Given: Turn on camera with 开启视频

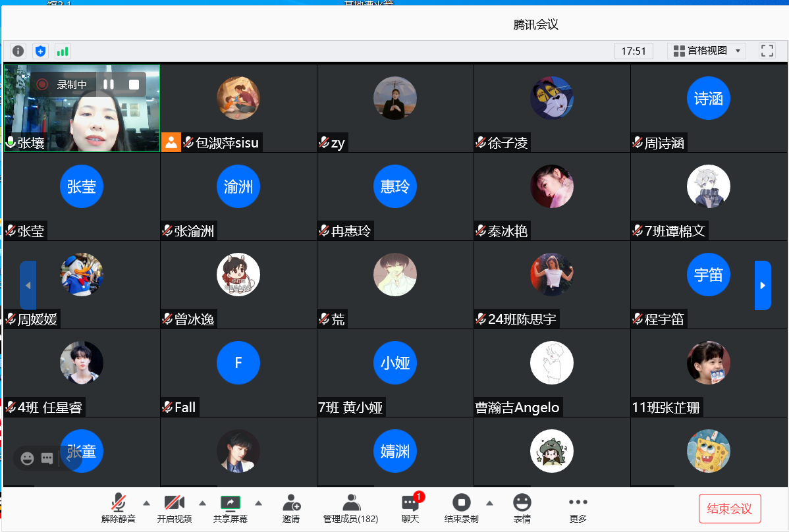Looking at the screenshot, I should click(174, 509).
